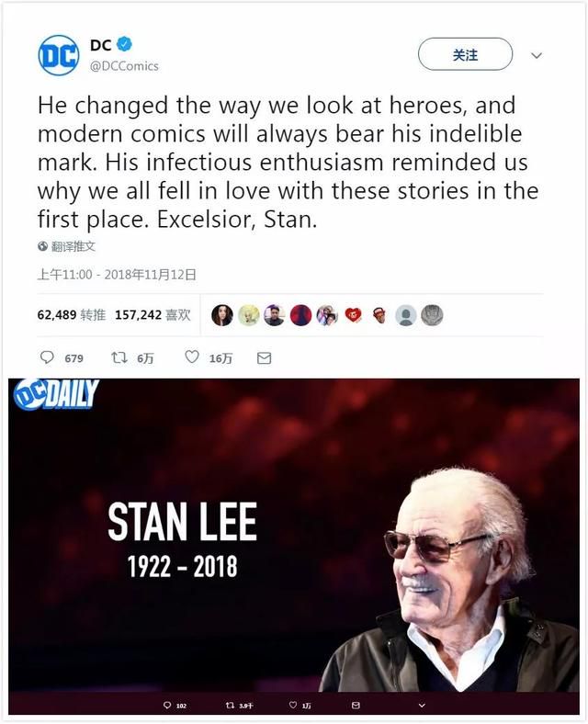Click the blue verified badge next to DC
The width and height of the screenshot is (588, 724).
pos(124,44)
